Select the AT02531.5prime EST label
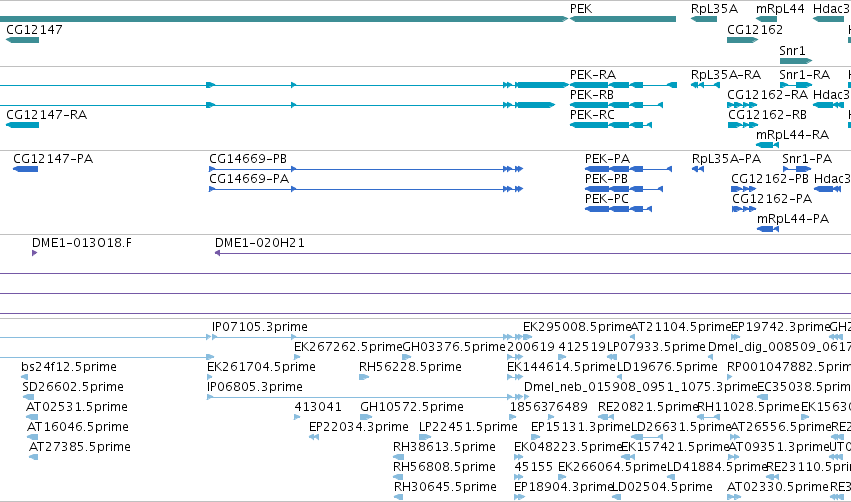851x502 pixels. tap(77, 407)
